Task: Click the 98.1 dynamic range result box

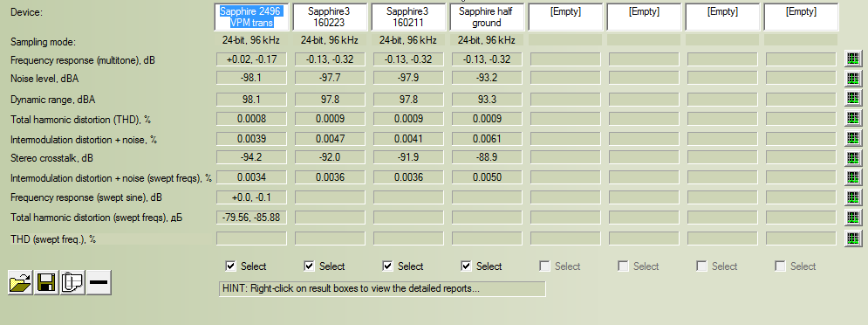Action: tap(252, 99)
